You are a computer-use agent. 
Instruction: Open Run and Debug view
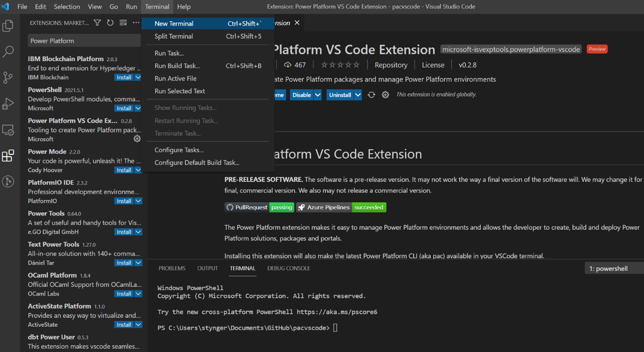click(x=8, y=104)
